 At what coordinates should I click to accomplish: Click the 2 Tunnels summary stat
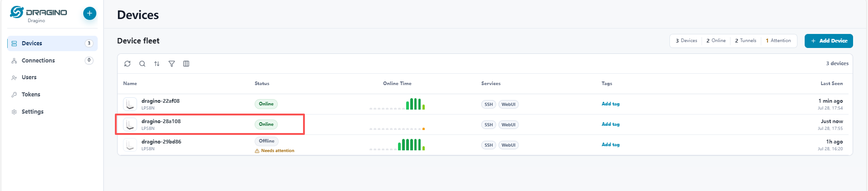tap(745, 41)
